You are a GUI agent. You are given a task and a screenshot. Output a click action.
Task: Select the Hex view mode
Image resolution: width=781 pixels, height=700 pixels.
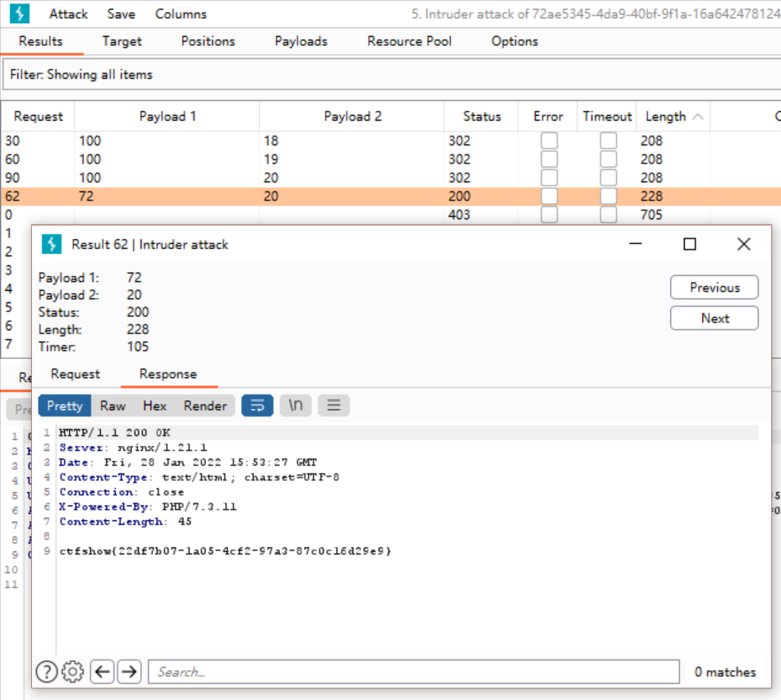[x=155, y=406]
